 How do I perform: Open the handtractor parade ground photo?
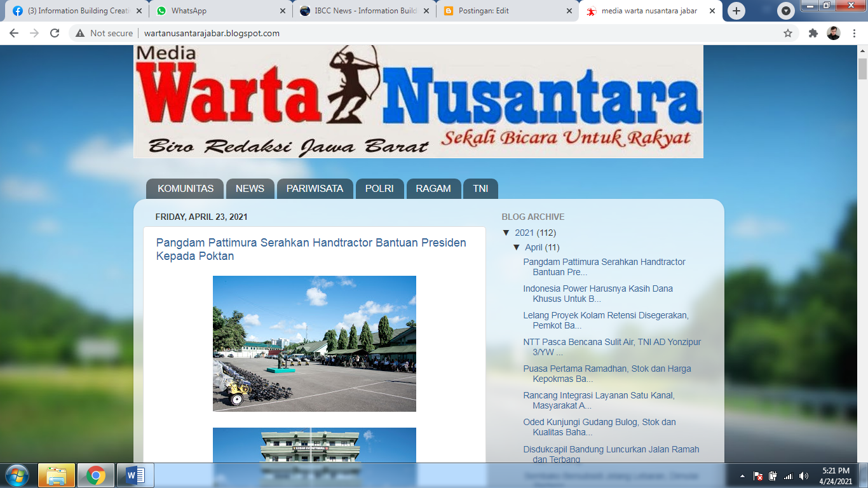(315, 344)
